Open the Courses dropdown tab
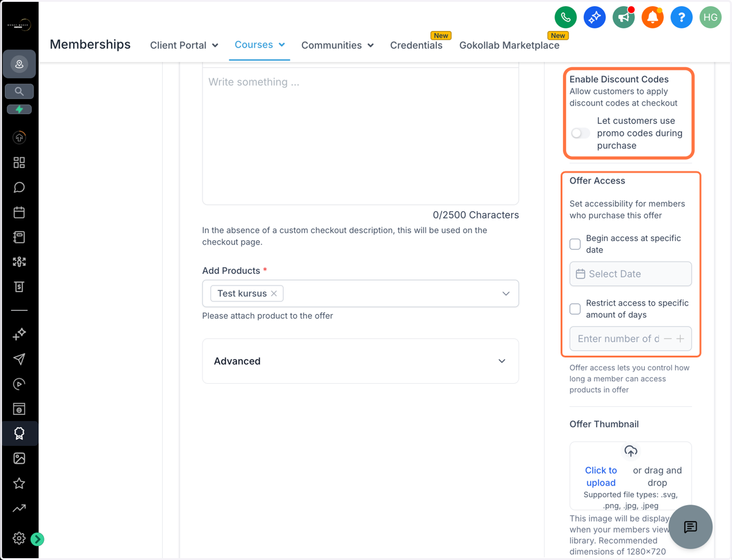The height and width of the screenshot is (560, 732). 260,45
